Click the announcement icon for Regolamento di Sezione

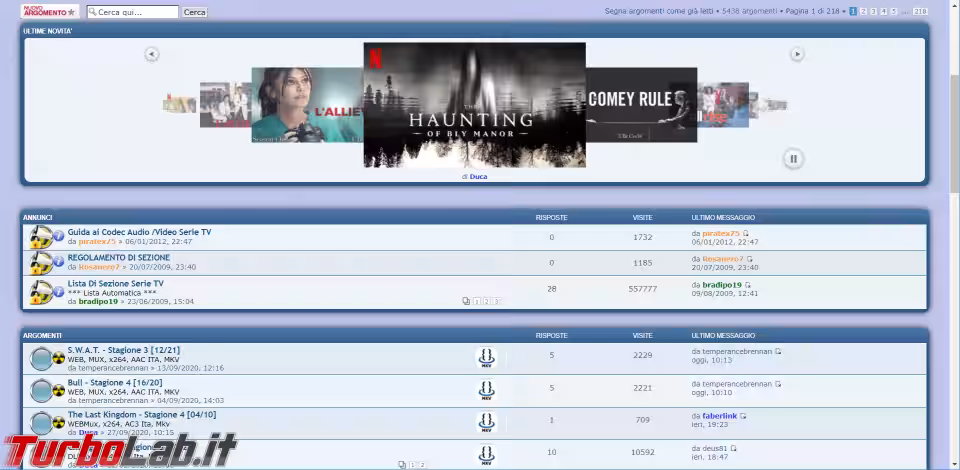[42, 263]
